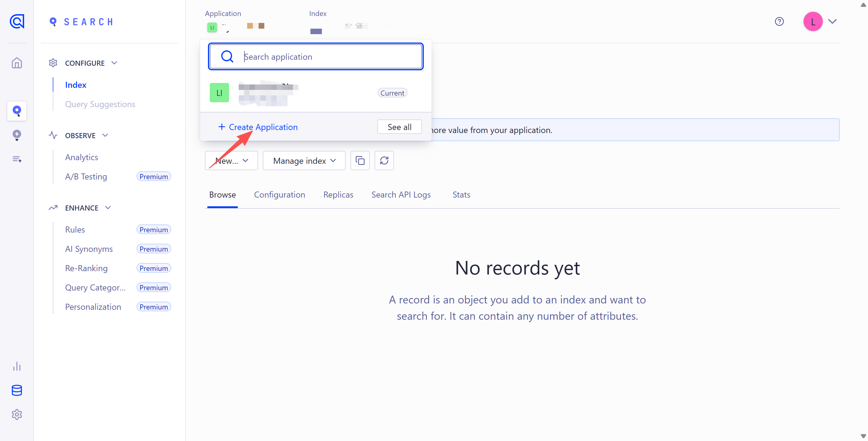Collapse the ENHANCE section
868x441 pixels.
click(108, 208)
